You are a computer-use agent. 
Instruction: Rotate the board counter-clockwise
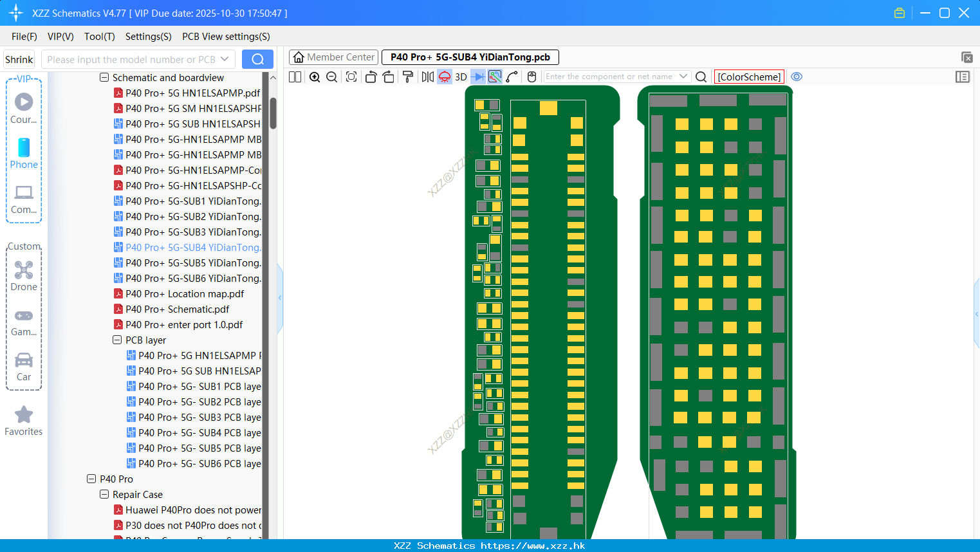(x=371, y=77)
